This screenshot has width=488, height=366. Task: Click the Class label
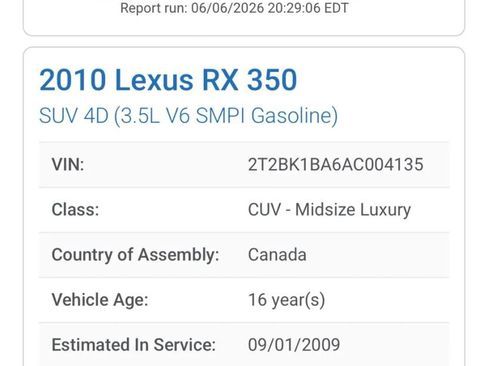point(75,210)
